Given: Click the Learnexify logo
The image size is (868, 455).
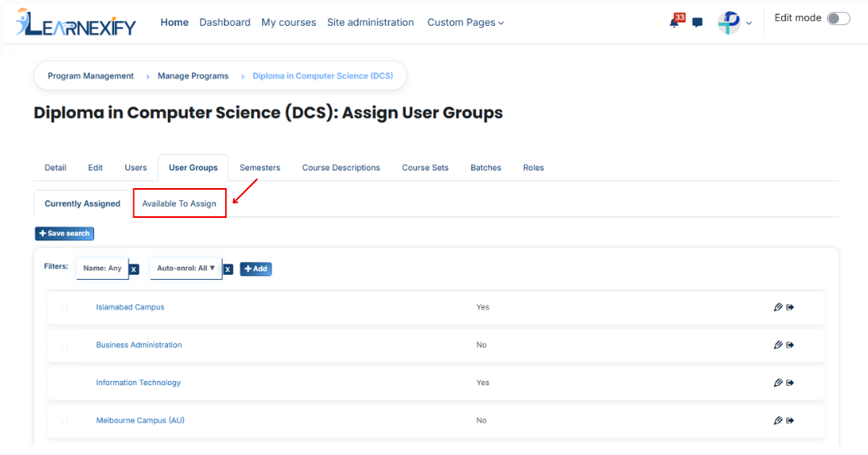Looking at the screenshot, I should pos(76,23).
